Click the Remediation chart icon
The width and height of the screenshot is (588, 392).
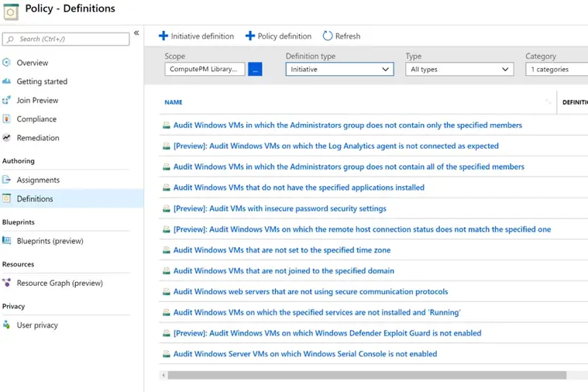click(x=6, y=138)
